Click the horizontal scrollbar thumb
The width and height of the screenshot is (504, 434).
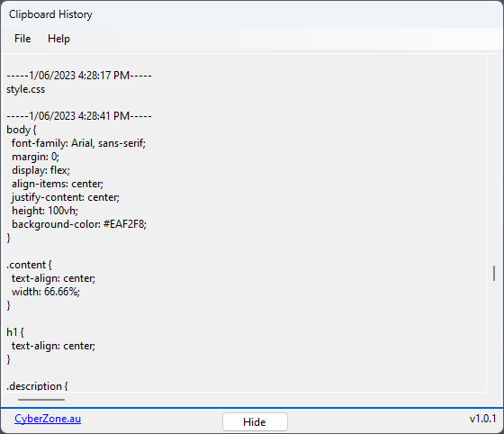(41, 400)
